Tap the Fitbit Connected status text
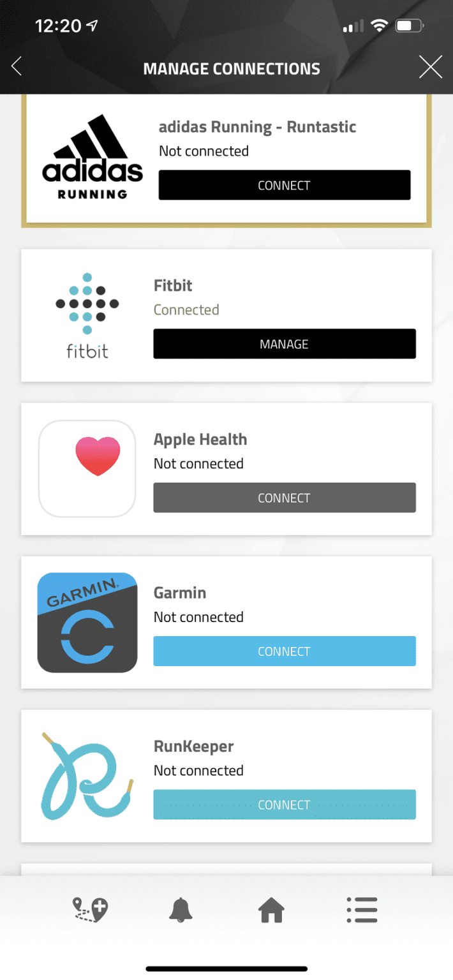Image resolution: width=453 pixels, height=980 pixels. tap(186, 310)
